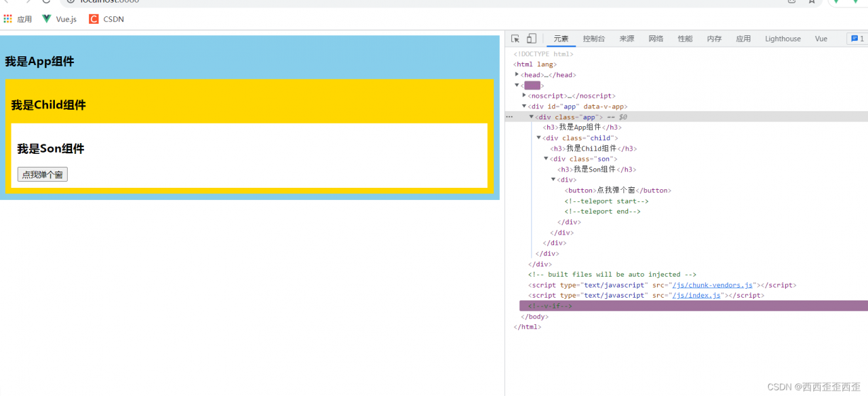The height and width of the screenshot is (396, 868).
Task: Click the 点我弹个窗 button on the page
Action: [42, 175]
